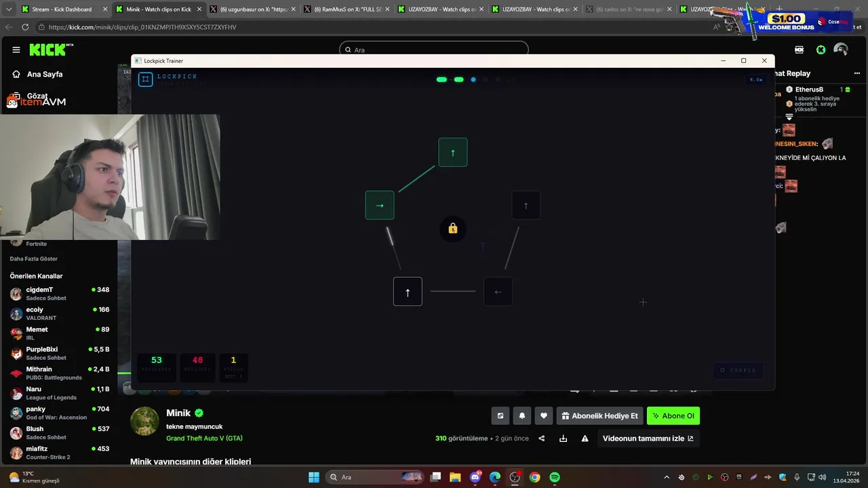Open browser tab list dropdown arrow
This screenshot has height=488, width=868.
9,9
